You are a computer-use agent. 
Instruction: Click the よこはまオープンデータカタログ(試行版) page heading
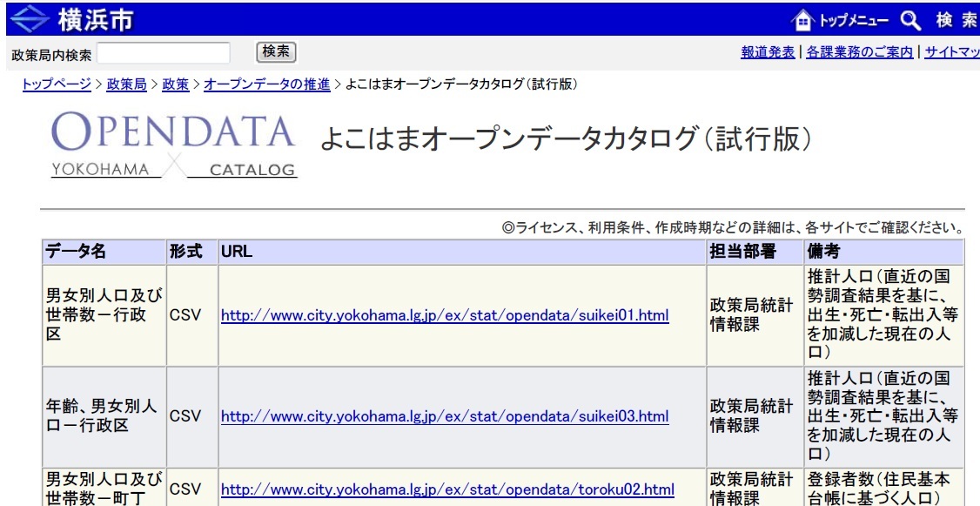click(567, 138)
